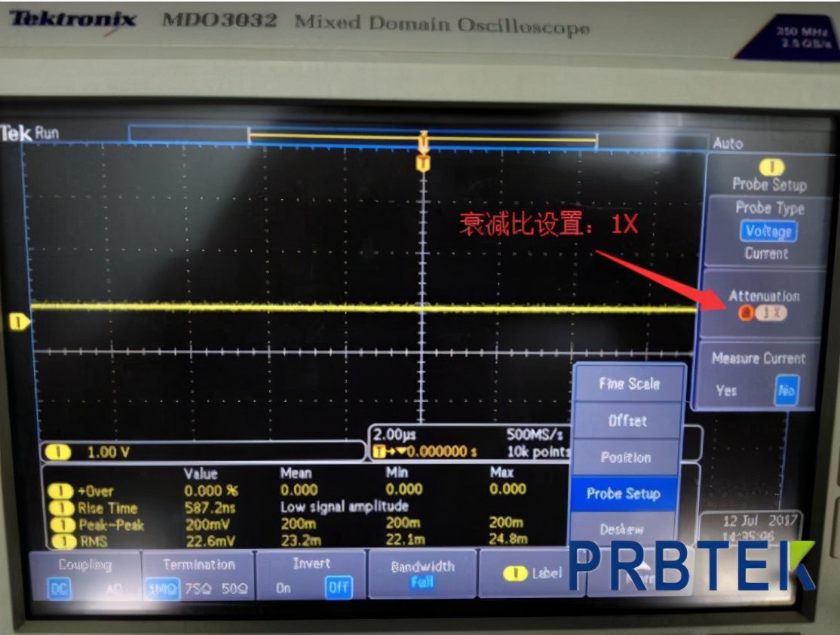Click the 22.6mV RMS value
Screen dimensions: 840x635
[210, 541]
